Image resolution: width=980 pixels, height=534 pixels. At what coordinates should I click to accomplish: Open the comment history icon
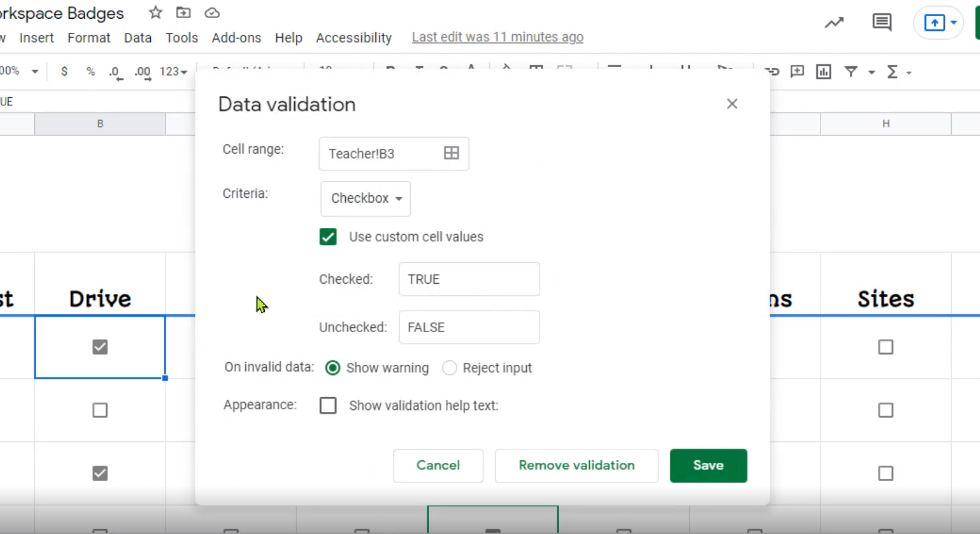tap(881, 23)
